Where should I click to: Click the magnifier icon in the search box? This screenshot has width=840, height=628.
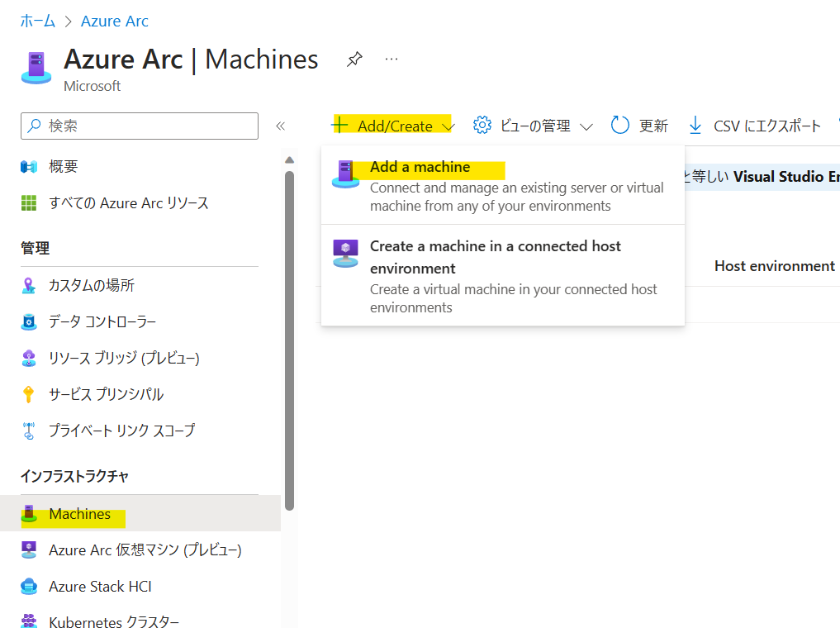[x=35, y=126]
